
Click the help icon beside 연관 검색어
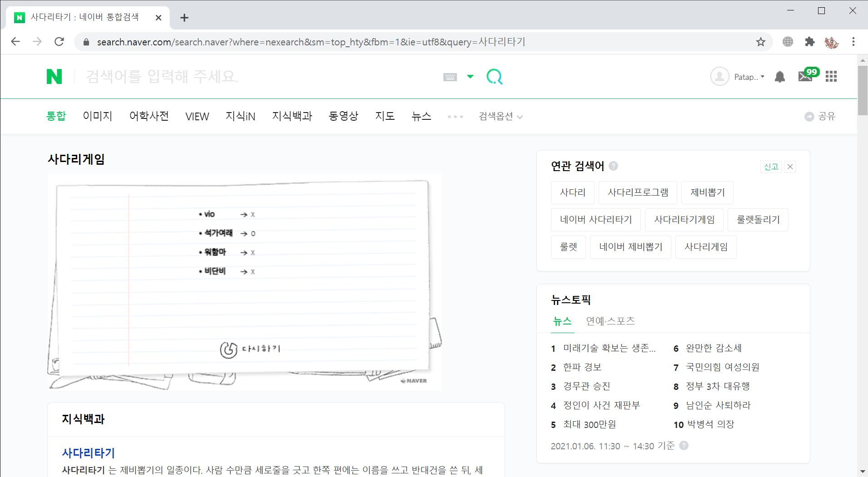[613, 166]
